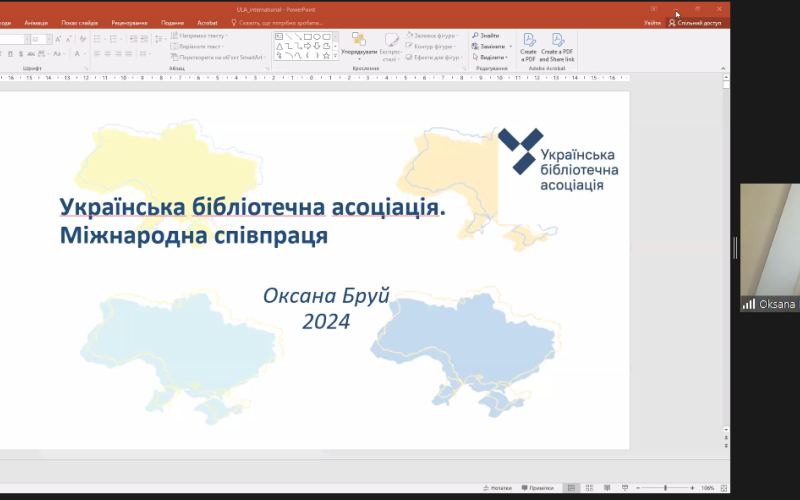800x500 pixels.
Task: Switch to Normal view in the status bar
Action: [571, 488]
